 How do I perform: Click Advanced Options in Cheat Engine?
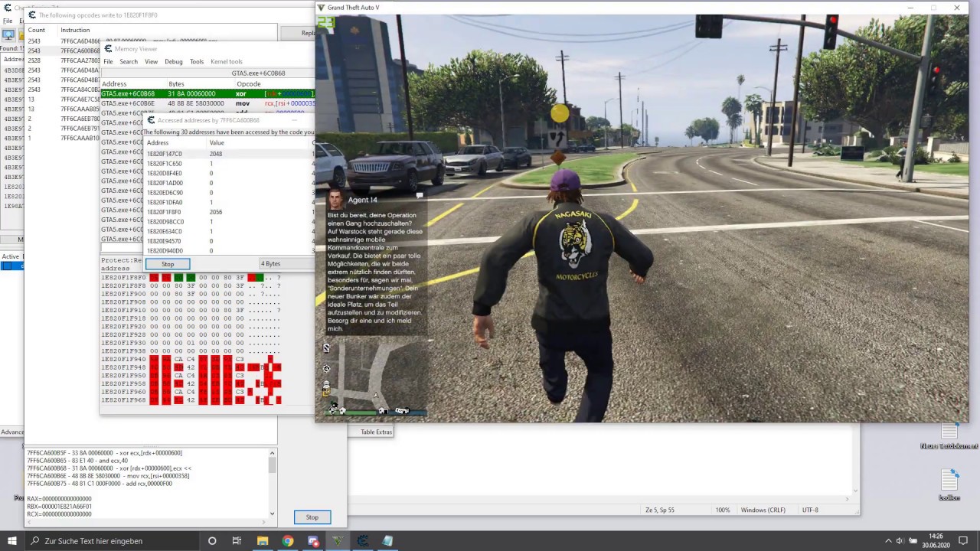point(12,432)
